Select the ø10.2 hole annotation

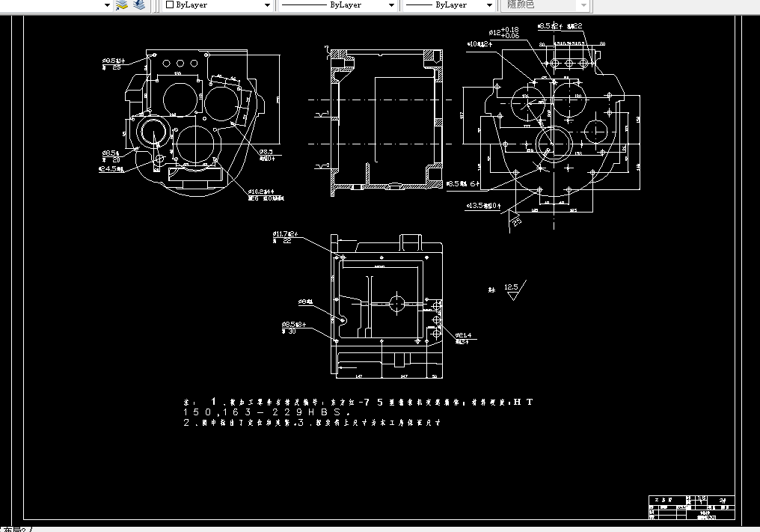pyautogui.click(x=266, y=195)
